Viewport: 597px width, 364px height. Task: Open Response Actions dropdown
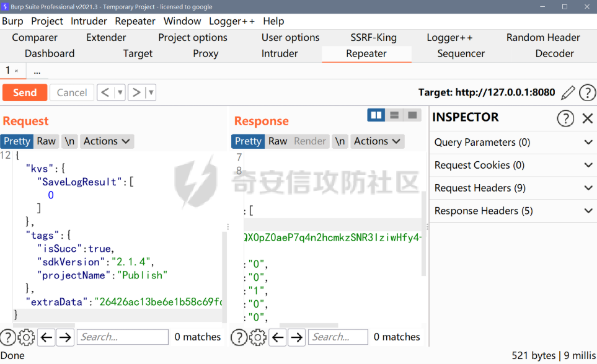377,141
